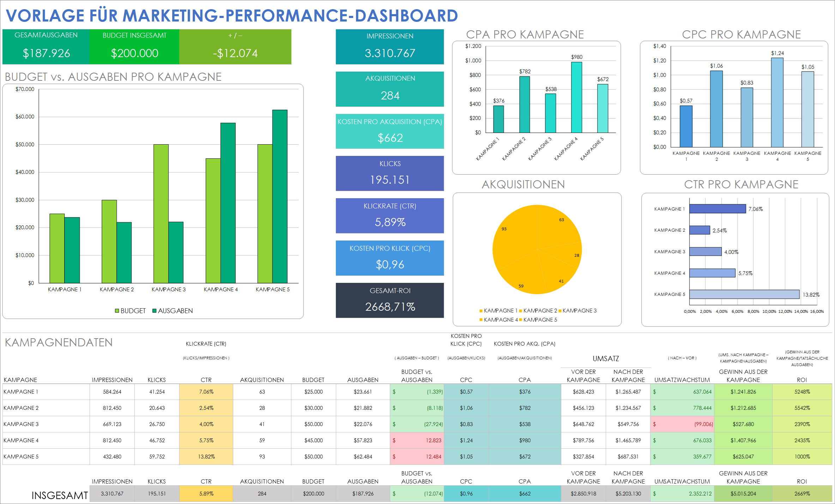Click the +/- difference value -$12.074
The width and height of the screenshot is (835, 504).
click(235, 53)
